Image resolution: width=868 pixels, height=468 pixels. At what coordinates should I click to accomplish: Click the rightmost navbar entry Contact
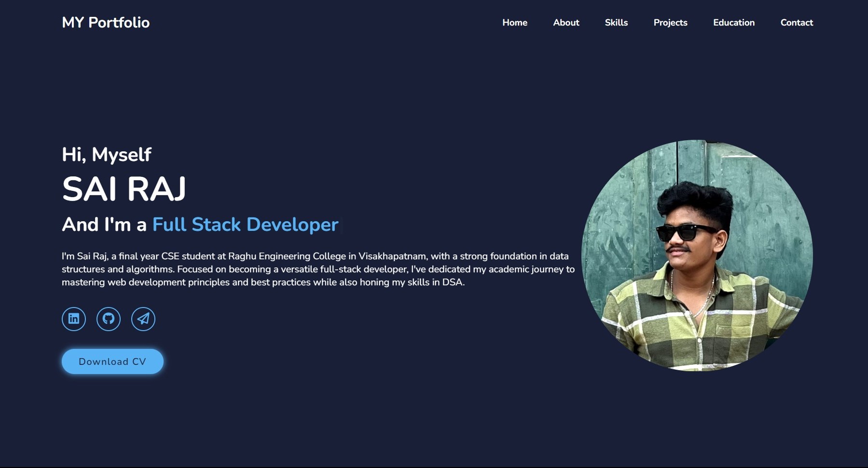coord(797,23)
